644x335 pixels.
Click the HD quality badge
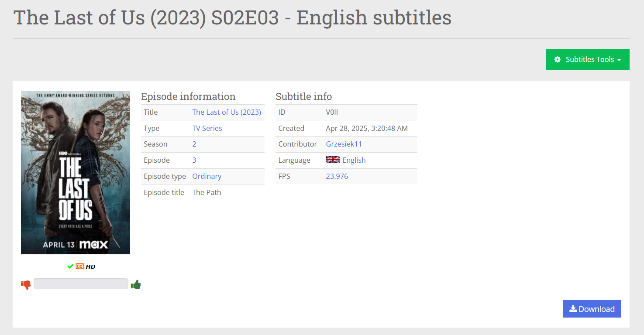[x=90, y=267]
